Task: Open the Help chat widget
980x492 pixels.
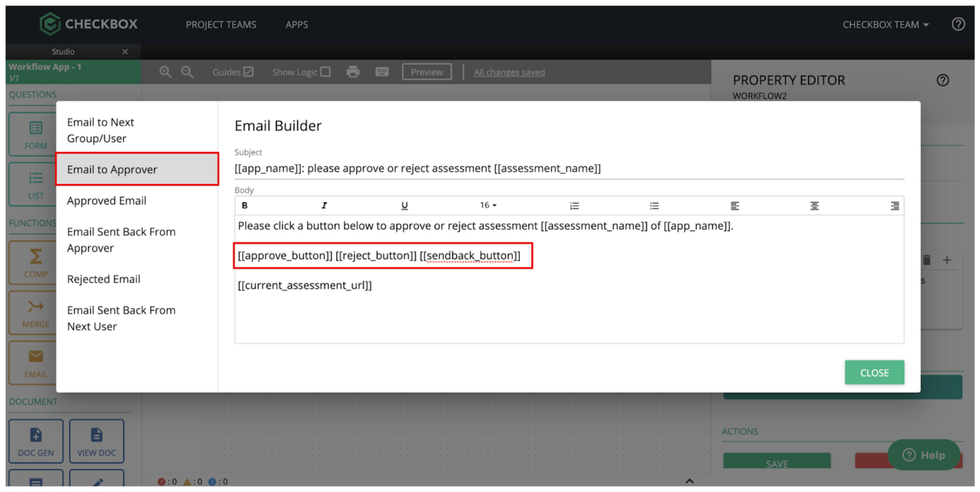Action: (x=924, y=455)
